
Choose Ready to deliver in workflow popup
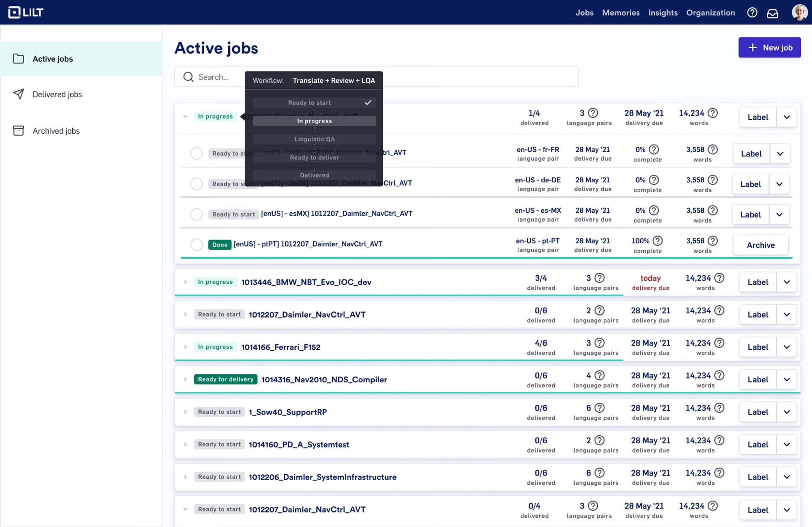point(314,157)
